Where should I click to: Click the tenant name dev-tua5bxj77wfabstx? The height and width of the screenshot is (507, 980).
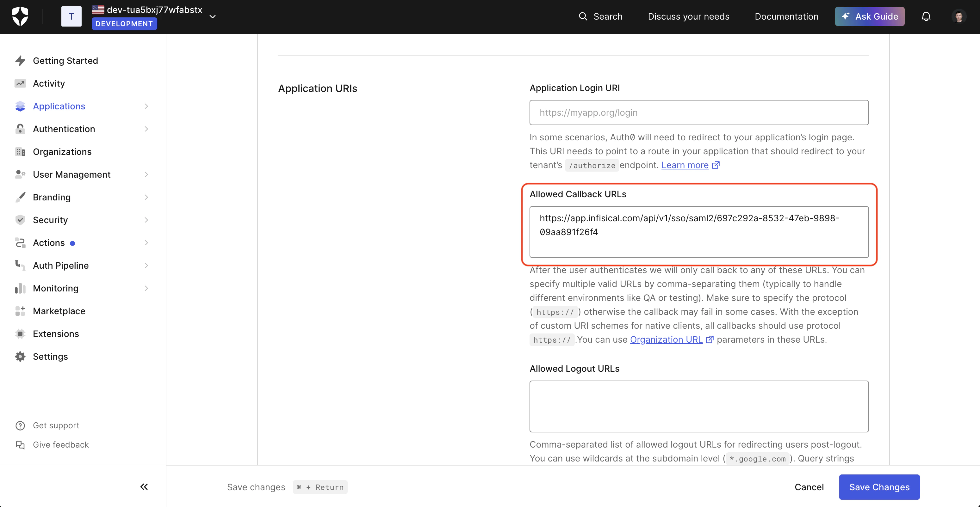click(x=154, y=9)
